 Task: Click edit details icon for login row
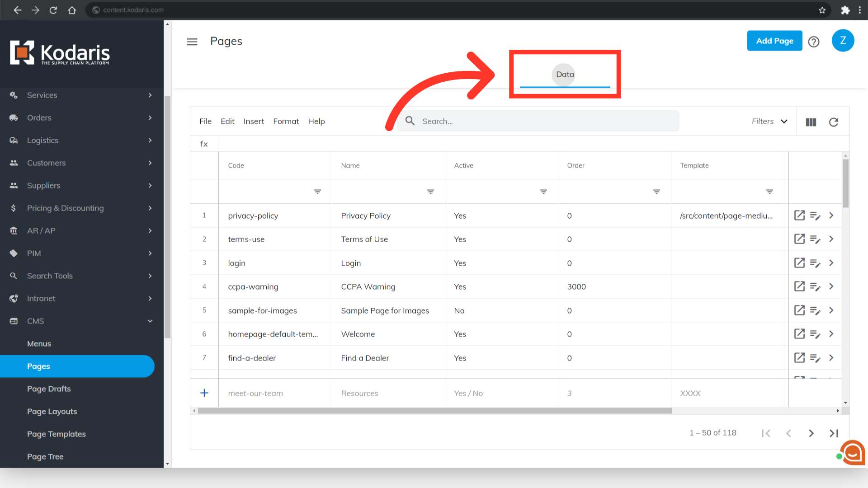815,263
